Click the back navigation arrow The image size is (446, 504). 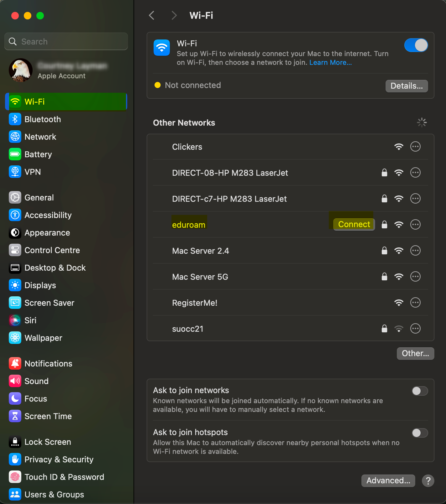point(152,15)
